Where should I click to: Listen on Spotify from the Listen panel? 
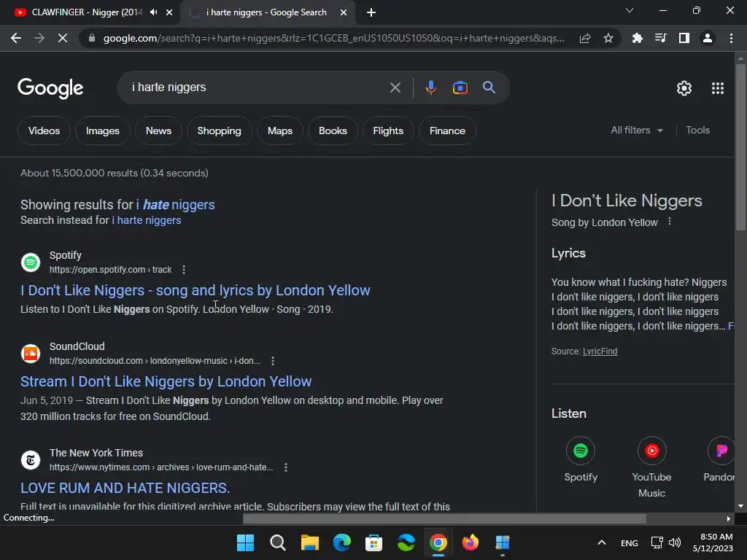tap(580, 460)
